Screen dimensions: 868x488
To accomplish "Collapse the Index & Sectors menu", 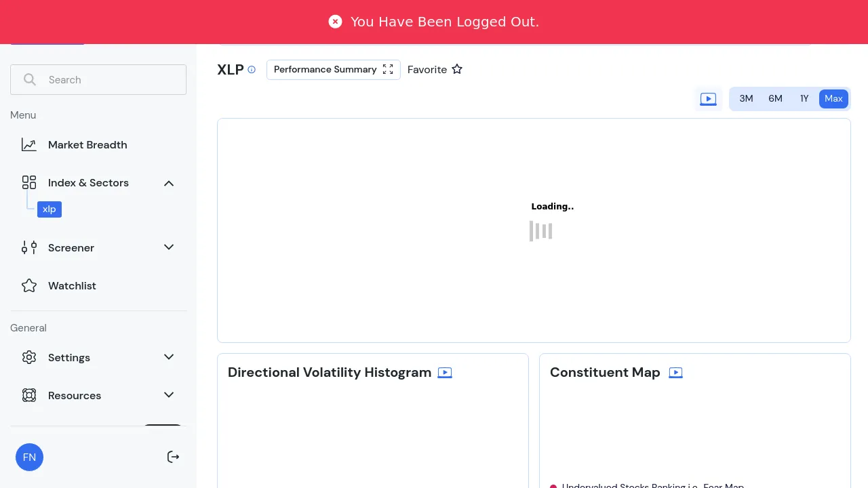I will [x=169, y=183].
